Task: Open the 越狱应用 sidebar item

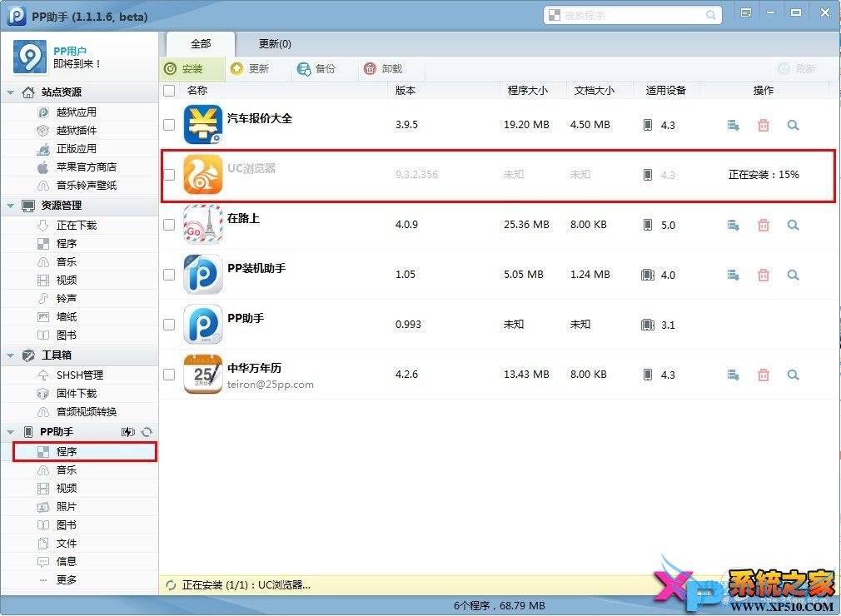Action: 76,112
